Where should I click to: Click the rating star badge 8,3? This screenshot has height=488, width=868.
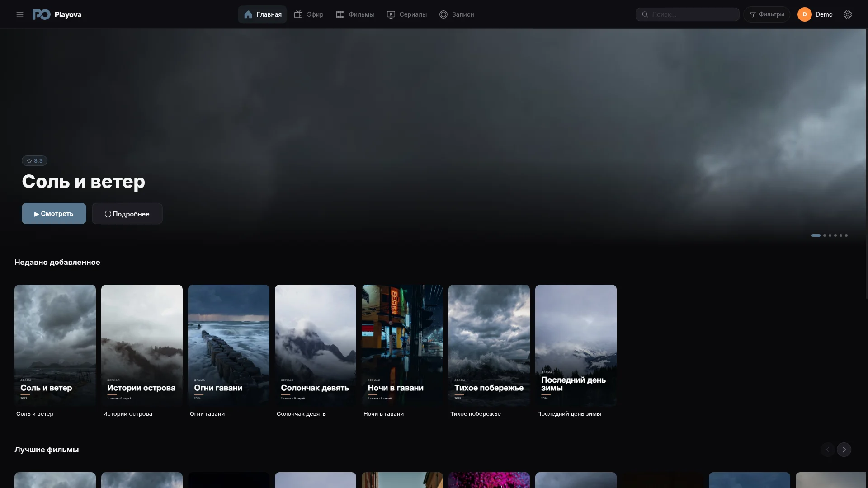35,161
